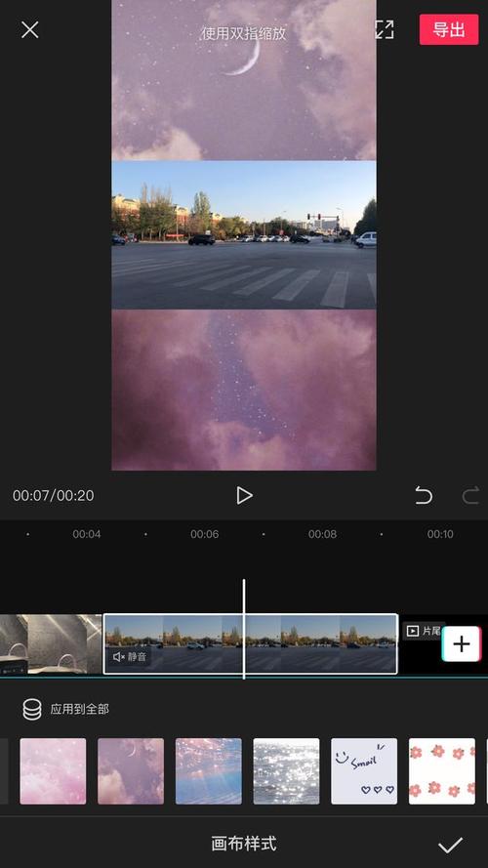The height and width of the screenshot is (868, 488).
Task: Tap the red 导出 export button
Action: click(449, 29)
